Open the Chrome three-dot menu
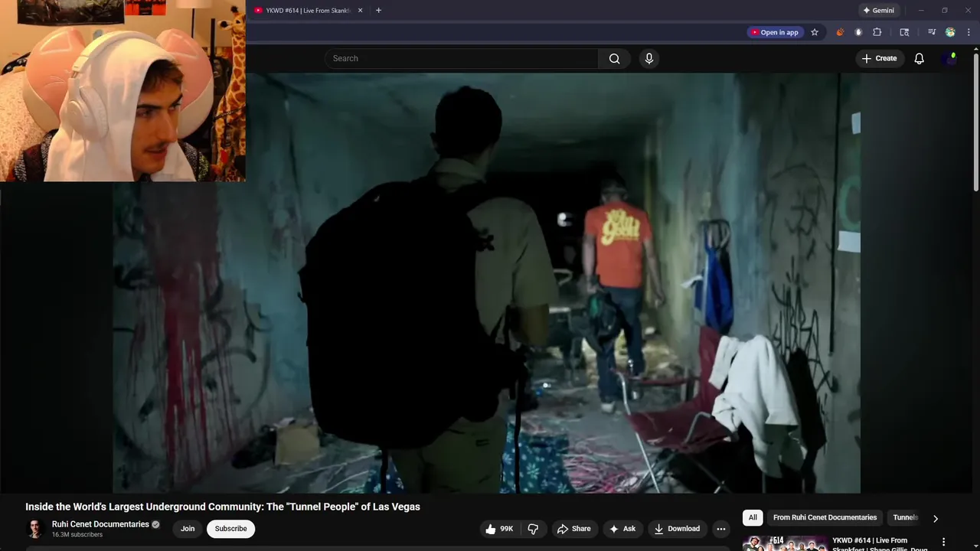980x551 pixels. [969, 32]
